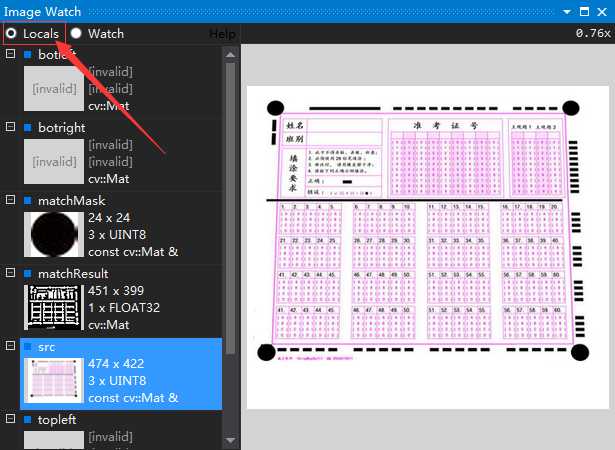The height and width of the screenshot is (450, 615).
Task: Select the Locals radio button
Action: [x=11, y=33]
